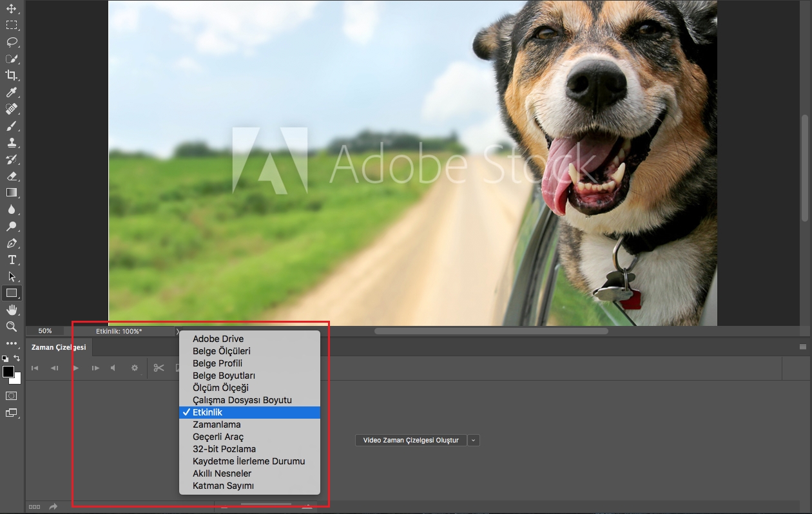The height and width of the screenshot is (514, 812).
Task: Click the foreground color swatch
Action: pos(9,372)
